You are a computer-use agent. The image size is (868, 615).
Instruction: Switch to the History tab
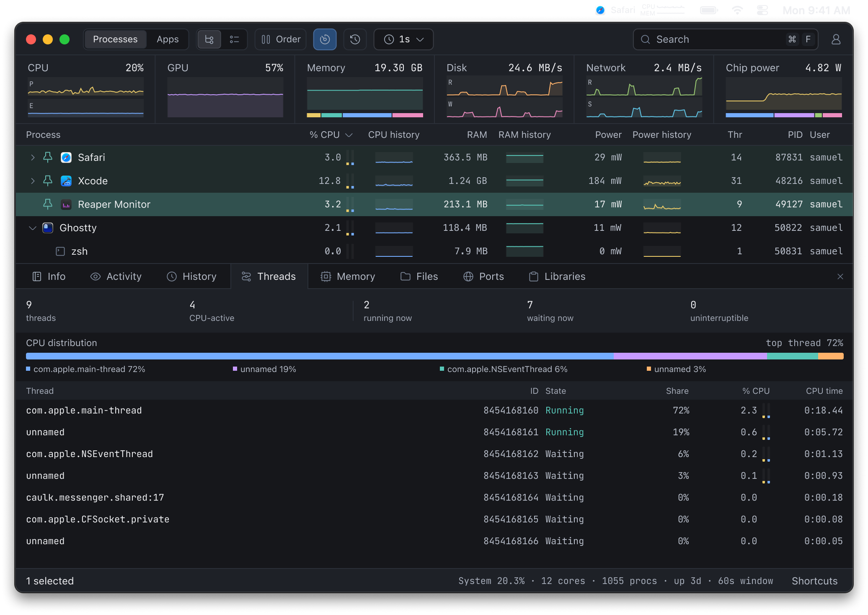coord(191,276)
